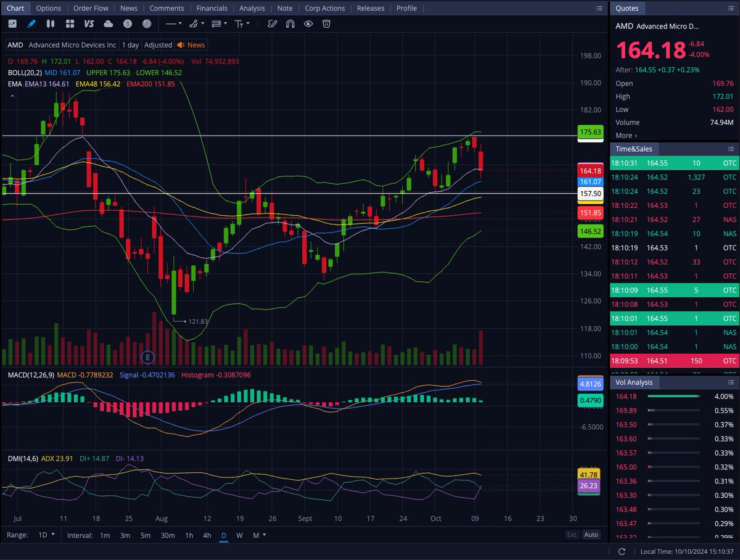
Task: Open the Note tab
Action: (285, 8)
